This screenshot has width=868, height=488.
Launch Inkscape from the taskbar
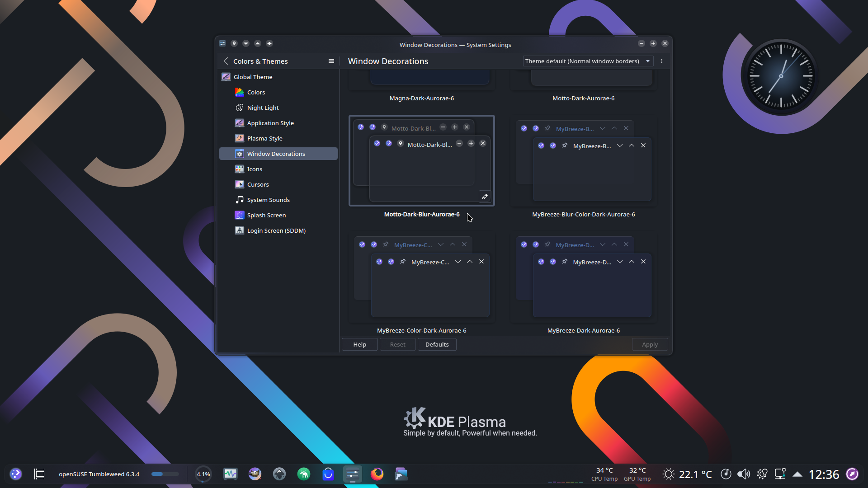[x=279, y=474]
